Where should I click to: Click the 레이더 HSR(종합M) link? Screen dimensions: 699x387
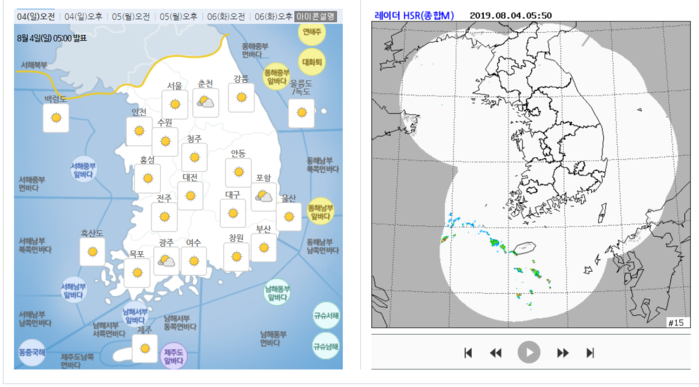[x=414, y=16]
